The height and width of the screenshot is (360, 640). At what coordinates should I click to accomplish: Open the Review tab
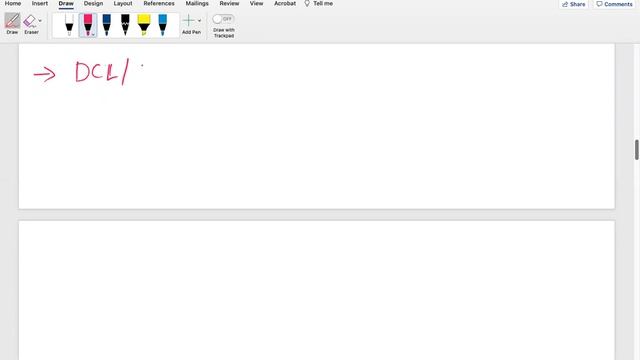tap(229, 3)
